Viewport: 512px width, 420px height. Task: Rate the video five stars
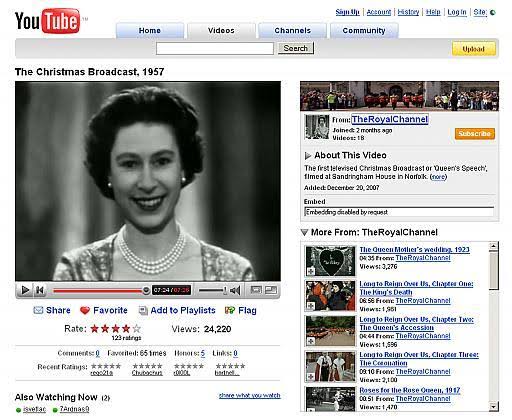coord(137,329)
